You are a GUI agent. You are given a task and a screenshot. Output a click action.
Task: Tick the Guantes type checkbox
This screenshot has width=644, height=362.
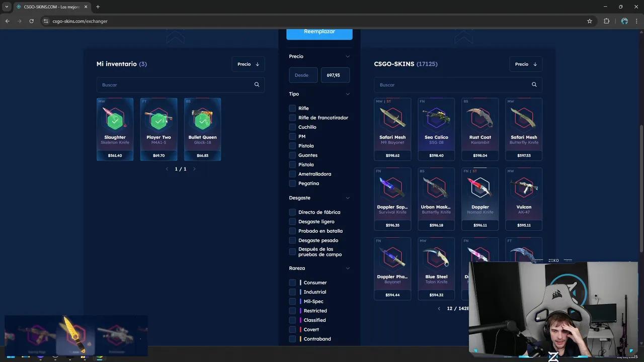coord(292,155)
